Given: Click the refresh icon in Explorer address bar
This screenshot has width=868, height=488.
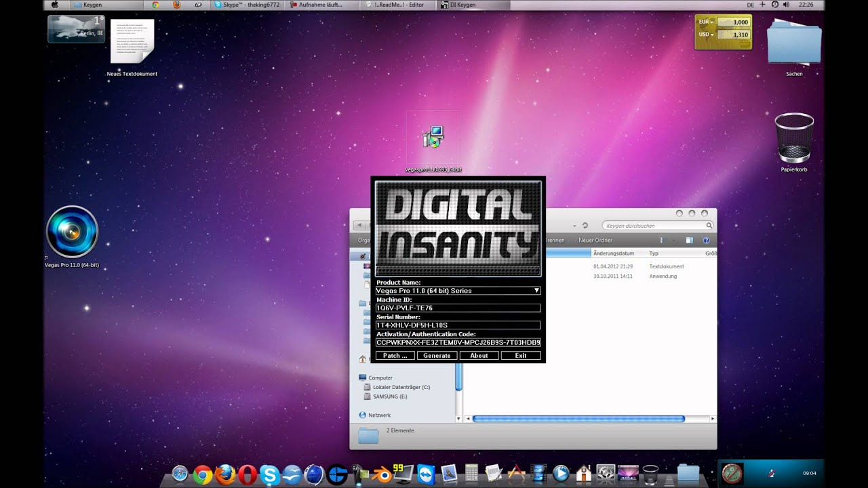Looking at the screenshot, I should [585, 225].
